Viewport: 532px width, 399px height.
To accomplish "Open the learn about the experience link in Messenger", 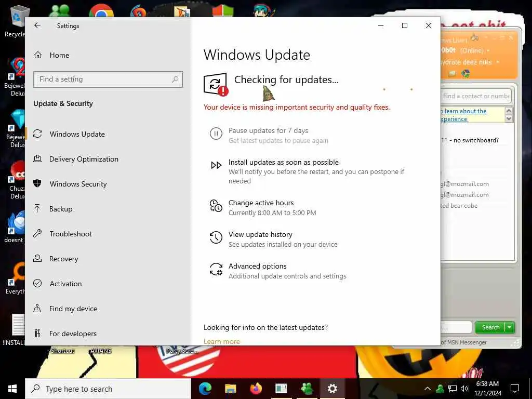I will pyautogui.click(x=463, y=115).
